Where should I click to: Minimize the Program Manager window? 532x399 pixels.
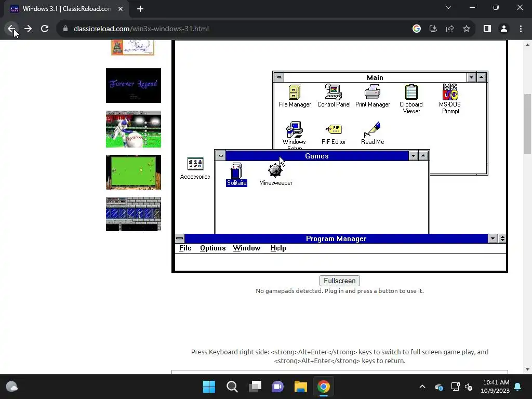tap(493, 238)
